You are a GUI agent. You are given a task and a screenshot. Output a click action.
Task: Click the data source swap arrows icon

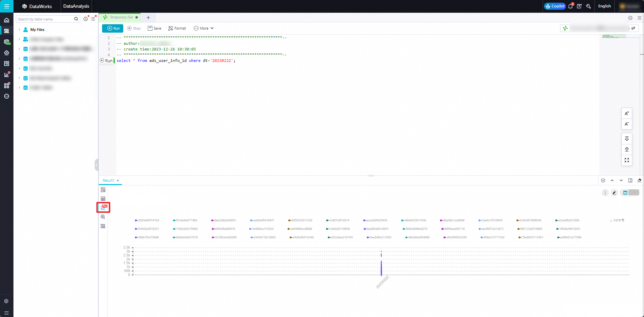pos(633,28)
